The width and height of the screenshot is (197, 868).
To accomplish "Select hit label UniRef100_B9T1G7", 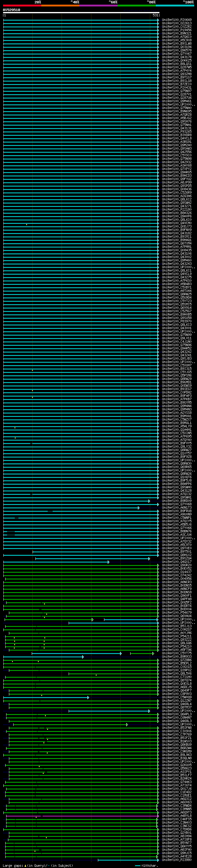I will tap(177, 78).
